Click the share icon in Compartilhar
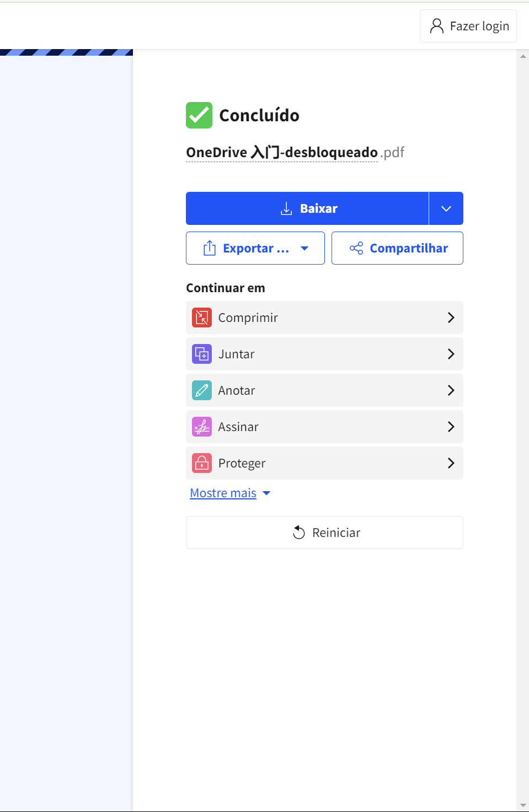Screen dimensions: 529x812 (356, 248)
